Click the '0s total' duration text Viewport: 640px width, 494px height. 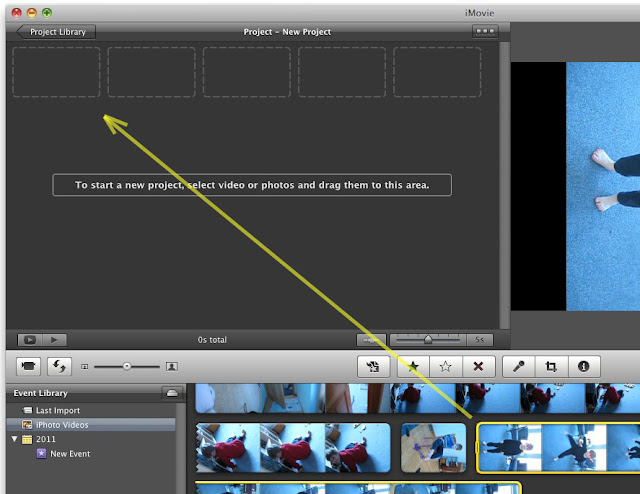point(212,340)
